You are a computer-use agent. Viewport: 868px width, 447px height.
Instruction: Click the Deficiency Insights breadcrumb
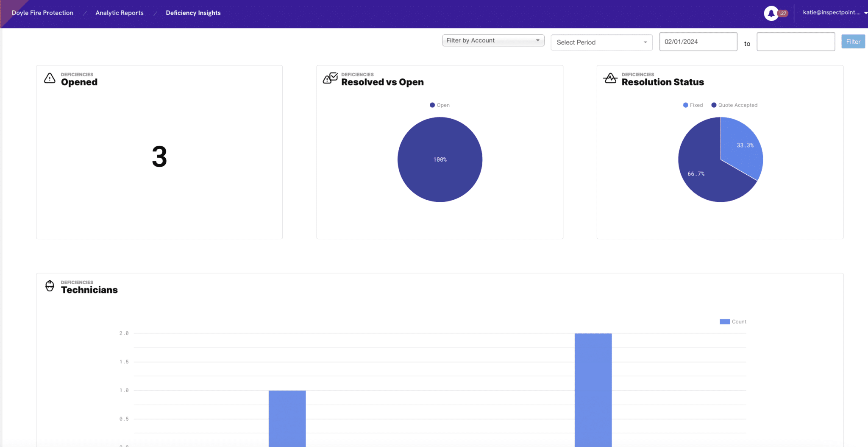[193, 13]
